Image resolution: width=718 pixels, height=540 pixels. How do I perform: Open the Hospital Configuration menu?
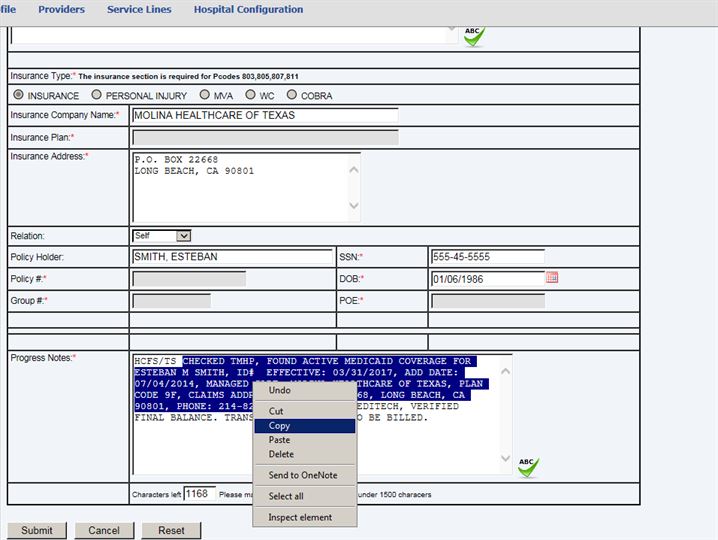click(x=248, y=10)
